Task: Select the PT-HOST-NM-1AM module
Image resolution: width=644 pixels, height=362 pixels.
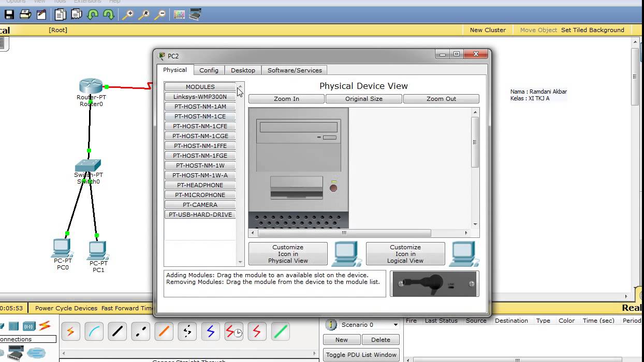Action: [x=200, y=107]
